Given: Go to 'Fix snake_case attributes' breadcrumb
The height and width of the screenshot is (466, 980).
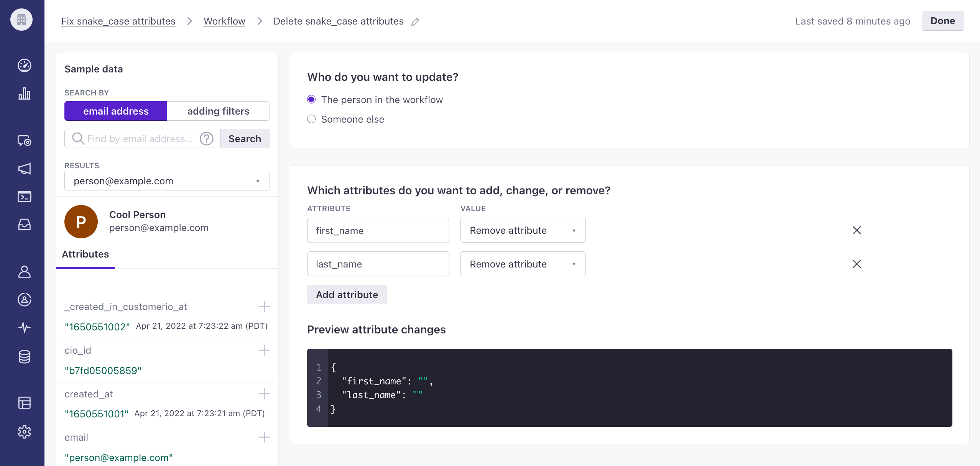Looking at the screenshot, I should click(118, 21).
